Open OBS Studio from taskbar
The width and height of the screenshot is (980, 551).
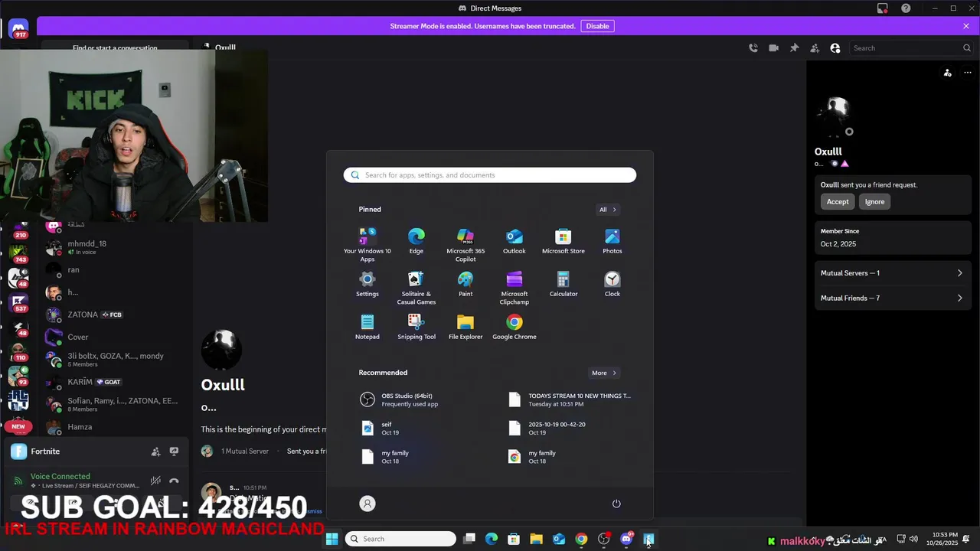pyautogui.click(x=604, y=539)
